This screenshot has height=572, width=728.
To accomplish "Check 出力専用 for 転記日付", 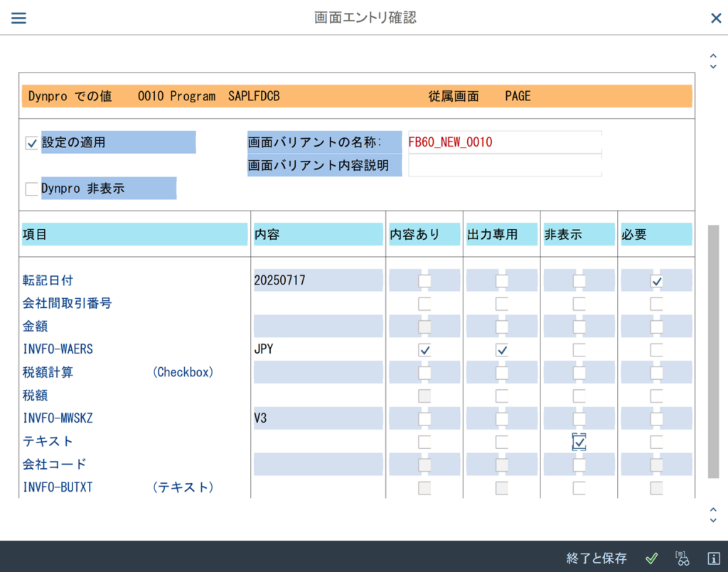I will [501, 280].
